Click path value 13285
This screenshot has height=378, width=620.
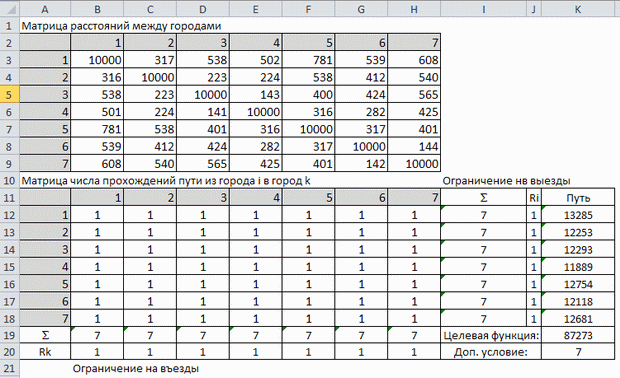pos(578,215)
